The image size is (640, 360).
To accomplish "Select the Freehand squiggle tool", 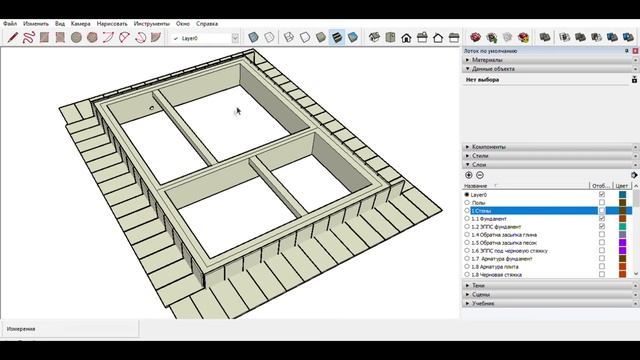I will coord(28,38).
